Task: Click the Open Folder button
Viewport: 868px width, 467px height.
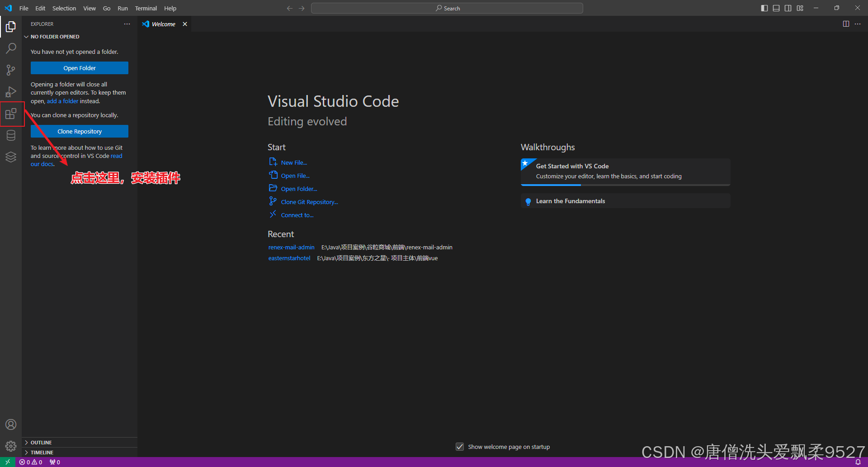Action: [x=80, y=68]
